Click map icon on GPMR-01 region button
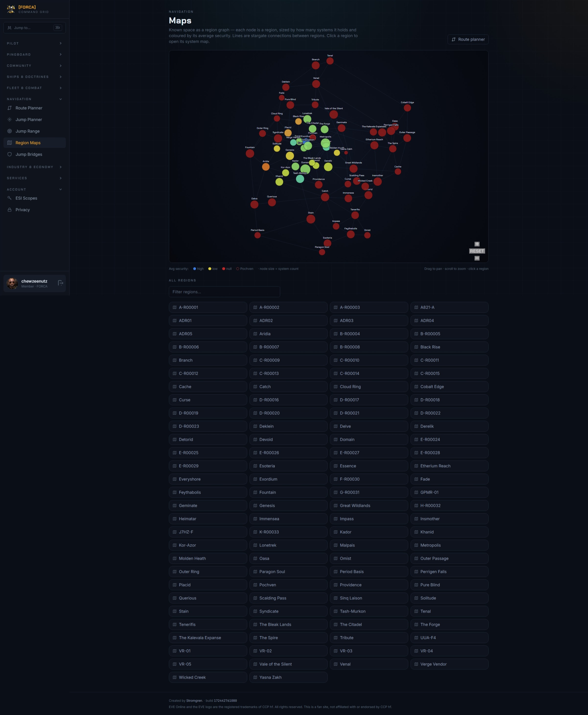 (416, 492)
